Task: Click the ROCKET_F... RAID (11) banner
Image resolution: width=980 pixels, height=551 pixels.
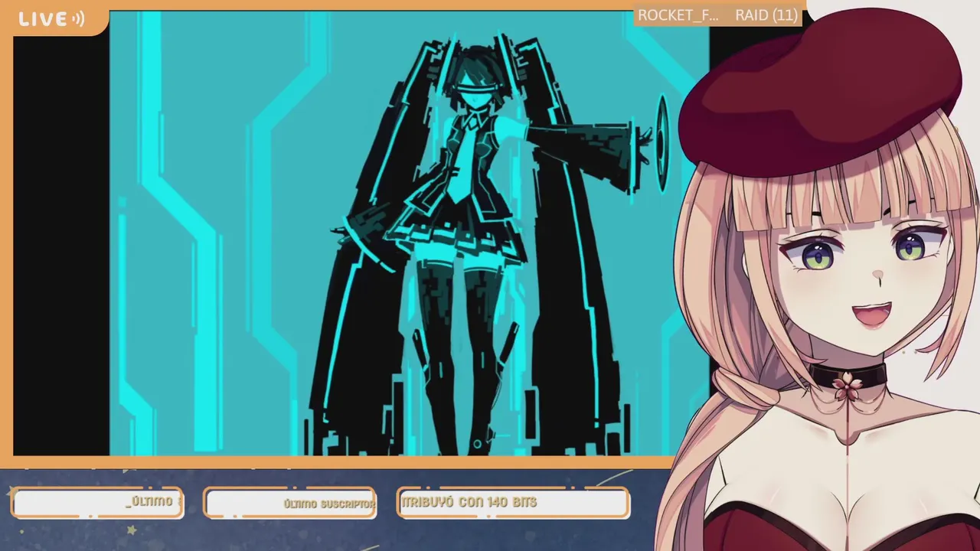Action: pyautogui.click(x=718, y=15)
